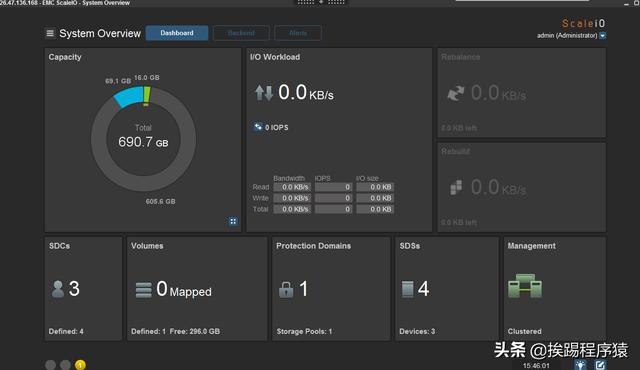Click the SDCs person icon
The image size is (640, 370).
pyautogui.click(x=58, y=289)
